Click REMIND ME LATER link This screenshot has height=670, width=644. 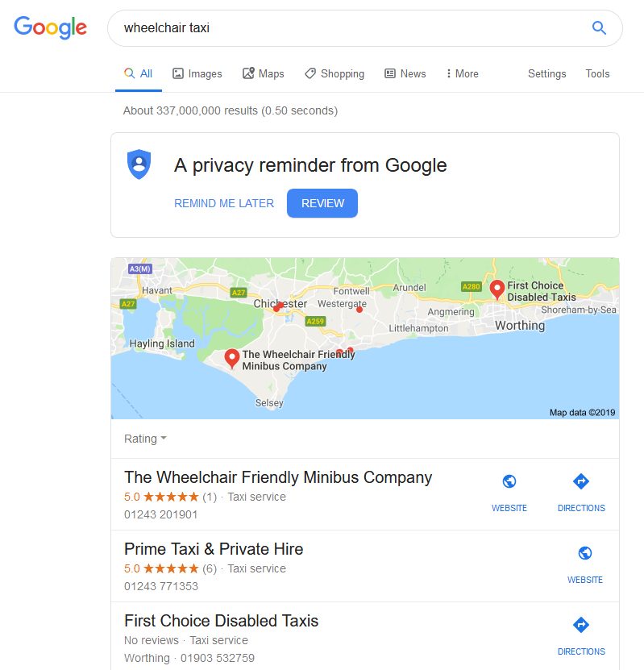click(x=224, y=203)
